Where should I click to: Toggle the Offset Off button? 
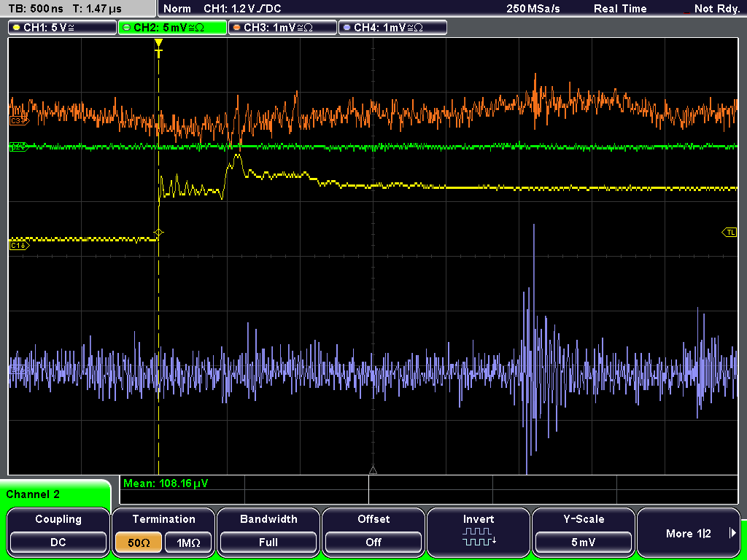(x=373, y=542)
